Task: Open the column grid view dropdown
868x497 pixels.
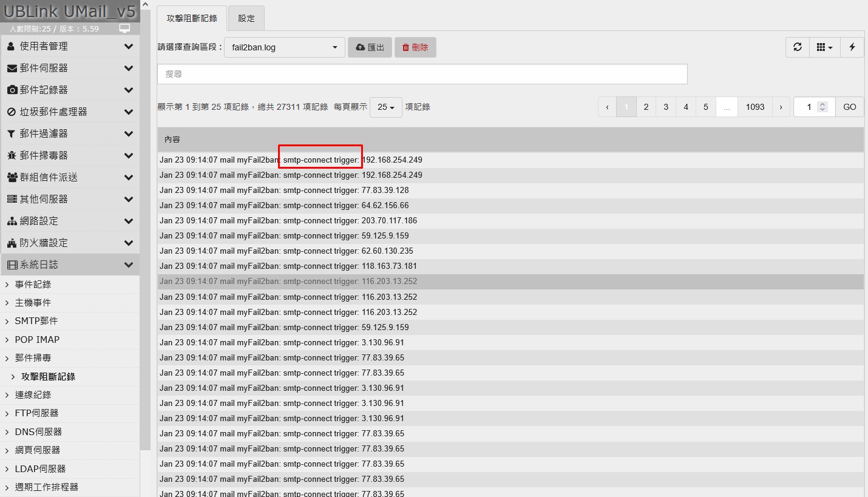Action: coord(824,47)
